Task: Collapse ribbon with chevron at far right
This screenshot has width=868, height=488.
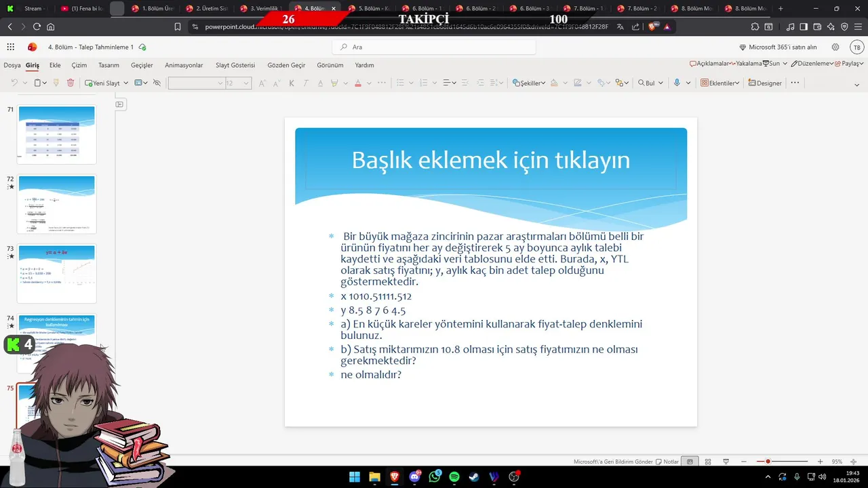Action: tap(857, 85)
